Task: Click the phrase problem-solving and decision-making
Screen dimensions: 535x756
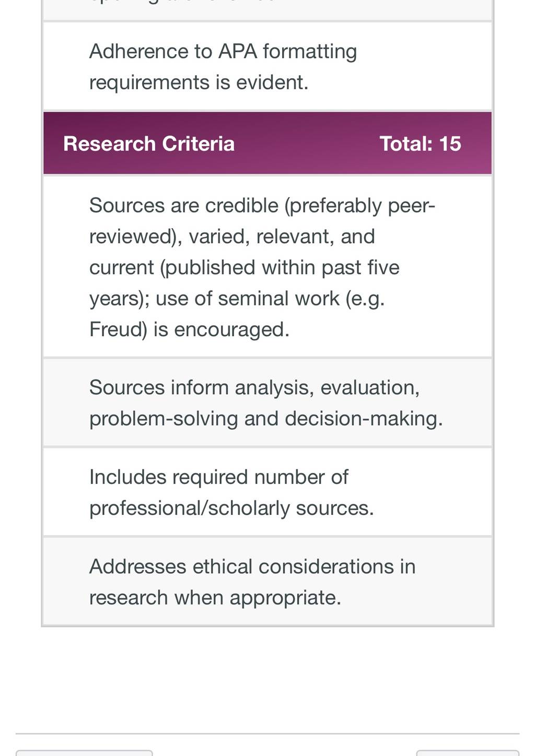Action: (266, 419)
